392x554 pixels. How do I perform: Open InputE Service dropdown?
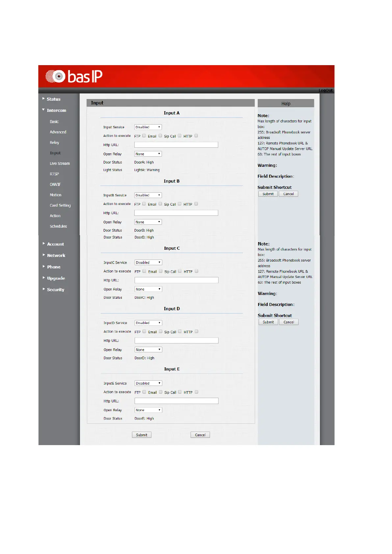tap(148, 383)
